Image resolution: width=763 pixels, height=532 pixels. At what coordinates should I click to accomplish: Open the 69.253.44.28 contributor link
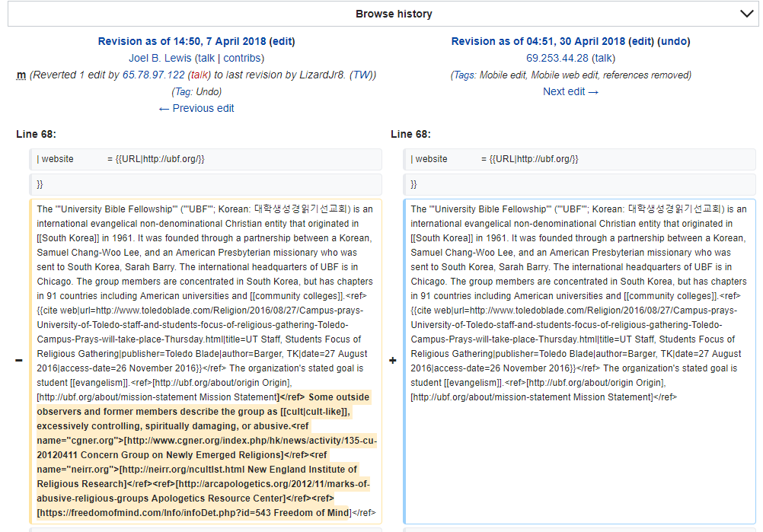click(557, 58)
